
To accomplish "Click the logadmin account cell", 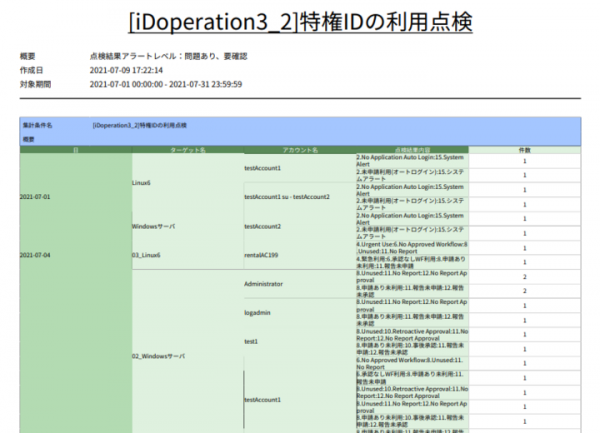I will tap(258, 312).
